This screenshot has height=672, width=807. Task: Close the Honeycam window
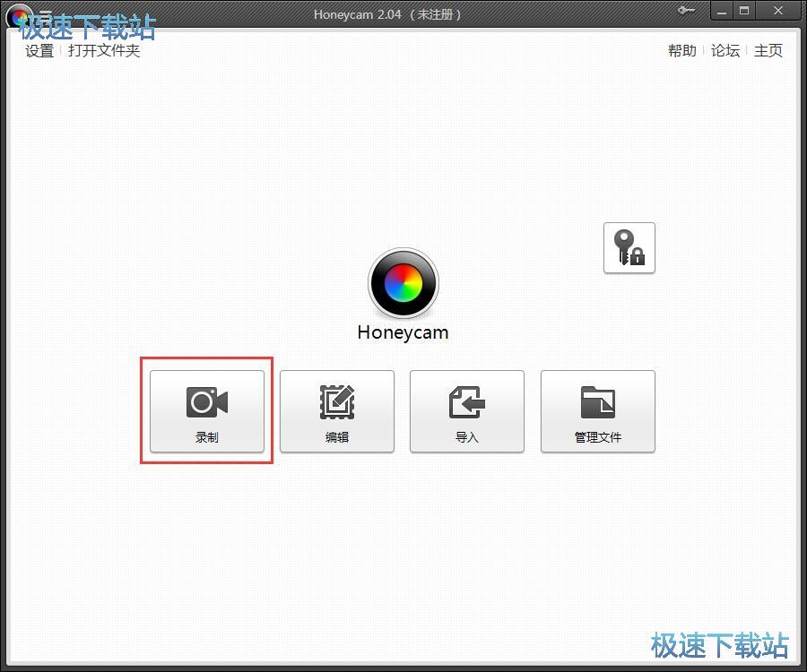[x=778, y=11]
